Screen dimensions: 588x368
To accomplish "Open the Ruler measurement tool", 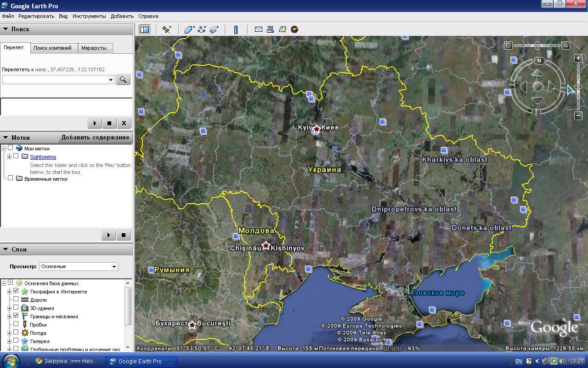I will [x=236, y=29].
